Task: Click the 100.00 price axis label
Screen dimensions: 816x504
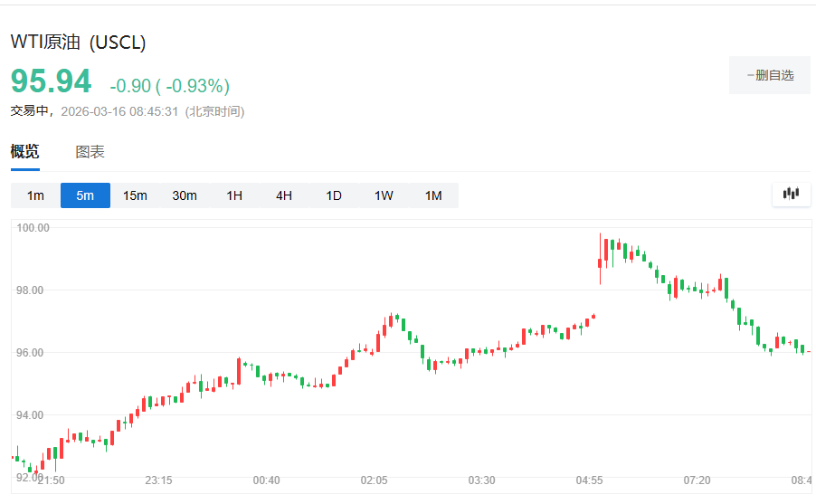Action: [33, 228]
